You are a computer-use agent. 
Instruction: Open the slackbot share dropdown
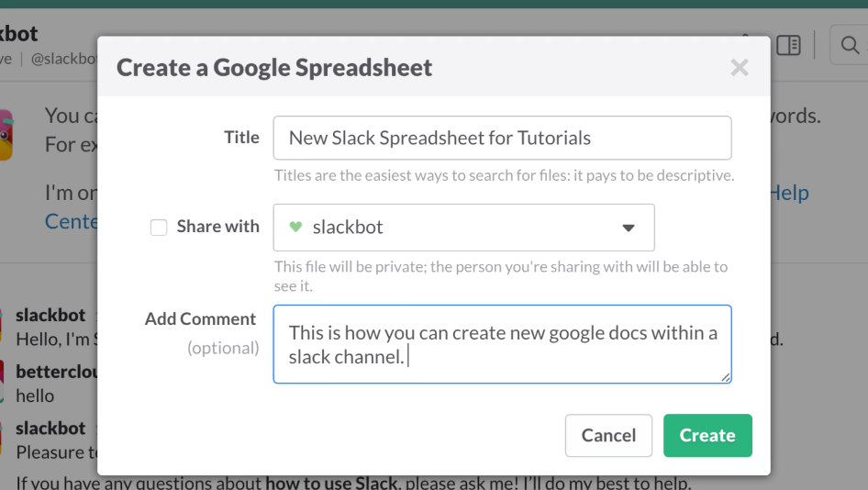[464, 228]
